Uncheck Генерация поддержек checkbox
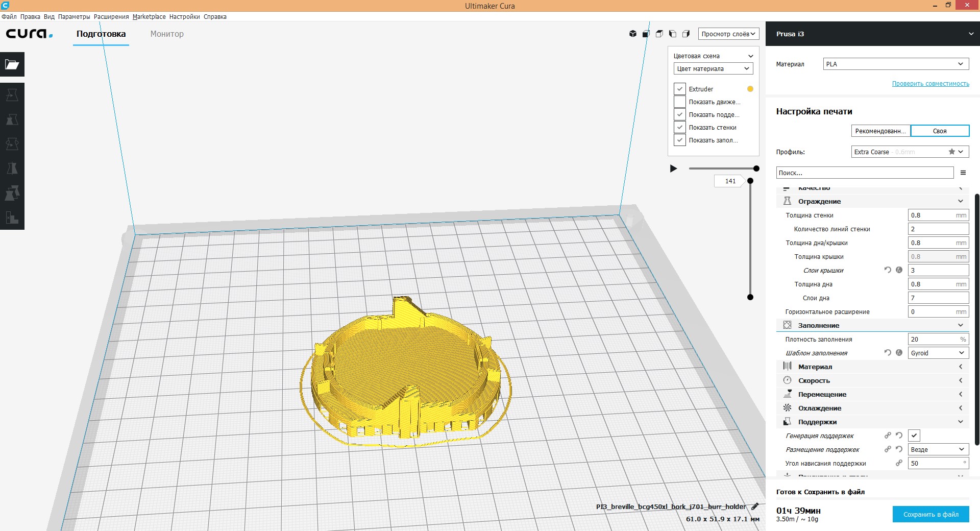980x531 pixels. click(x=914, y=436)
